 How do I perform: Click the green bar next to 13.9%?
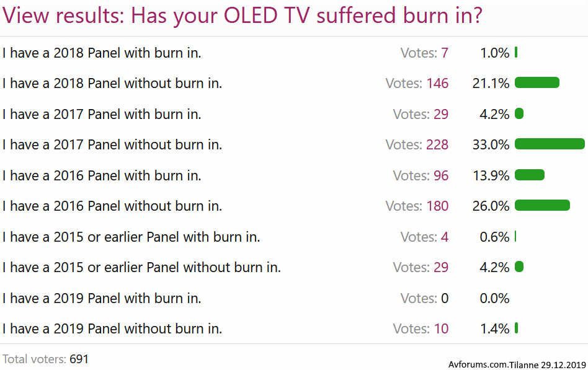click(x=530, y=175)
